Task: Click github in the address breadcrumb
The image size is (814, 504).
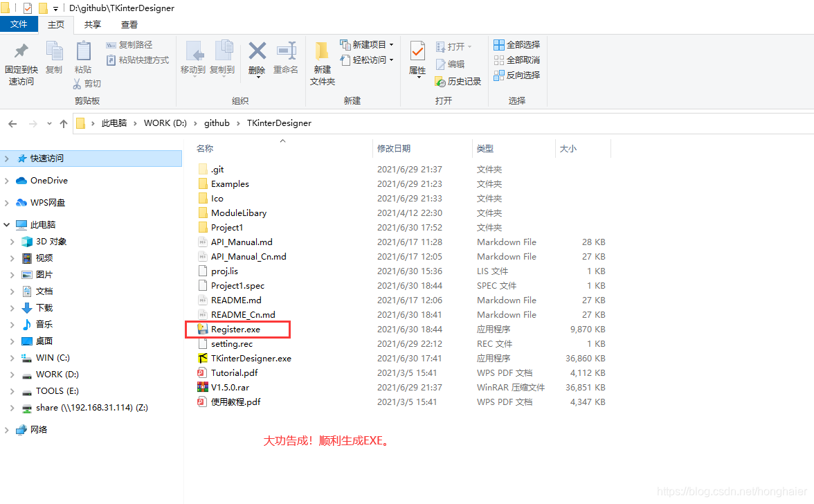Action: [217, 123]
